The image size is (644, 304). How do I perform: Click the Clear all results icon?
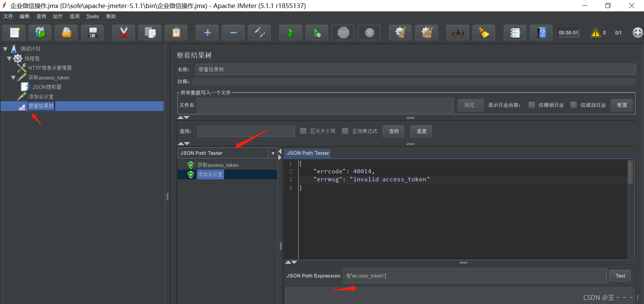point(427,33)
